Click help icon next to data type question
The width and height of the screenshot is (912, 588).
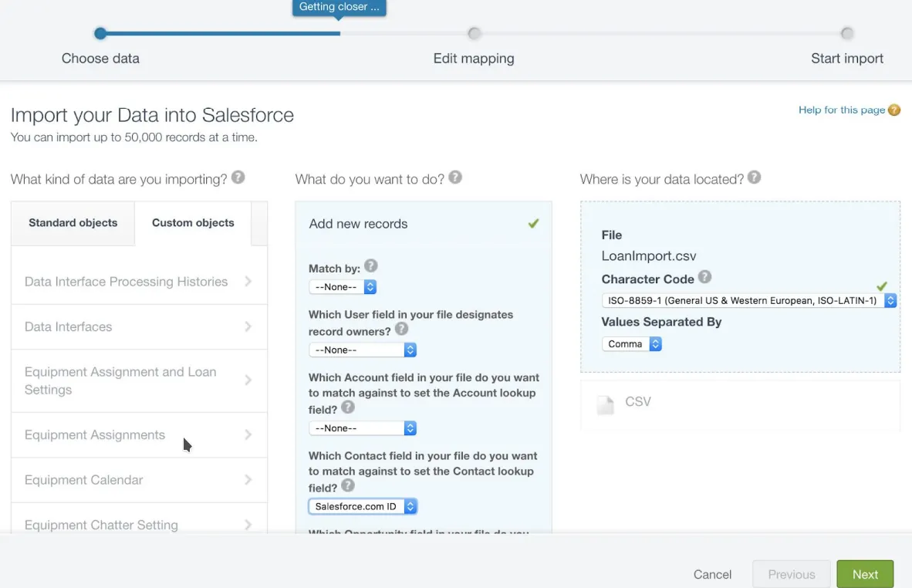point(238,177)
